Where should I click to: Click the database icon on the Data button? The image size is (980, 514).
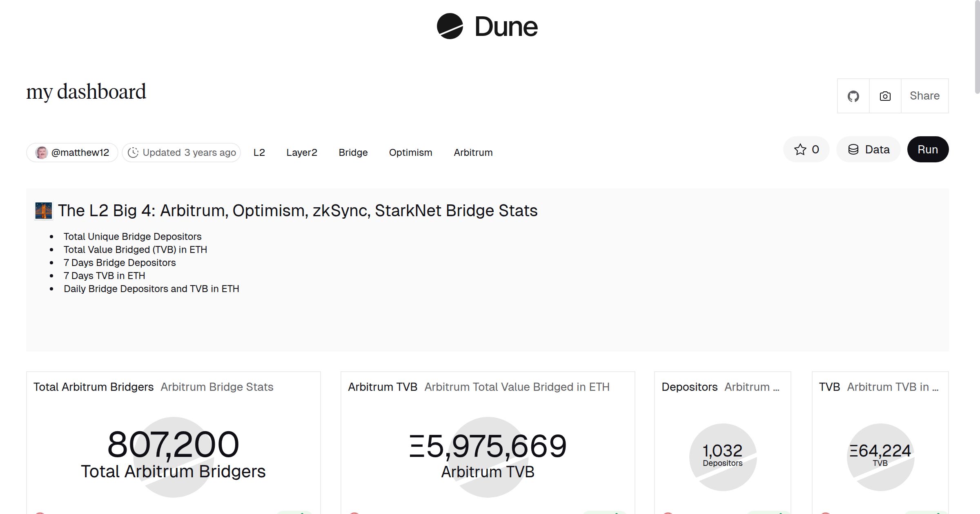(x=853, y=150)
